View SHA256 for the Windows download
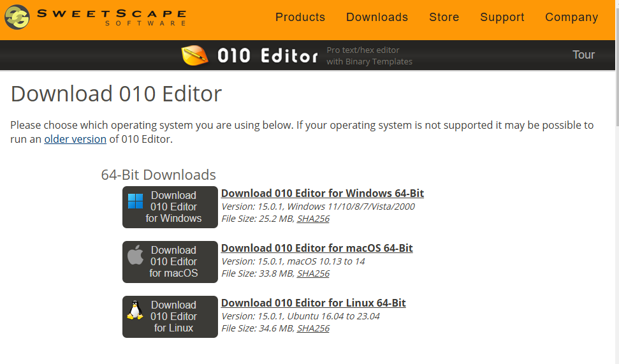The height and width of the screenshot is (364, 619). [313, 219]
